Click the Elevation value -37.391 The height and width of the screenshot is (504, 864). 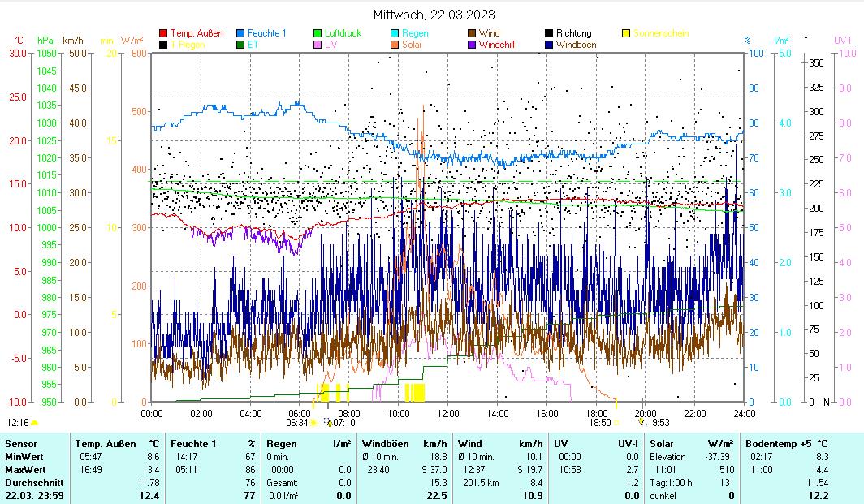point(720,457)
